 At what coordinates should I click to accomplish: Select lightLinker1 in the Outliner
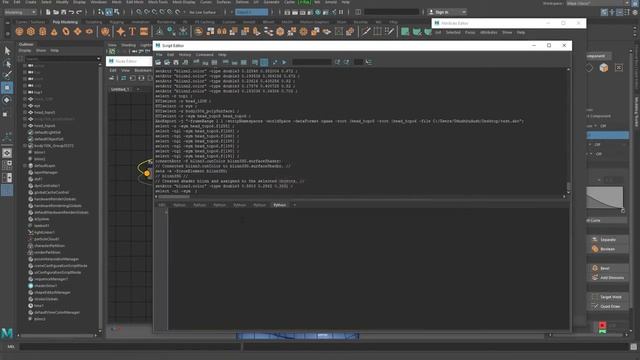pyautogui.click(x=44, y=232)
